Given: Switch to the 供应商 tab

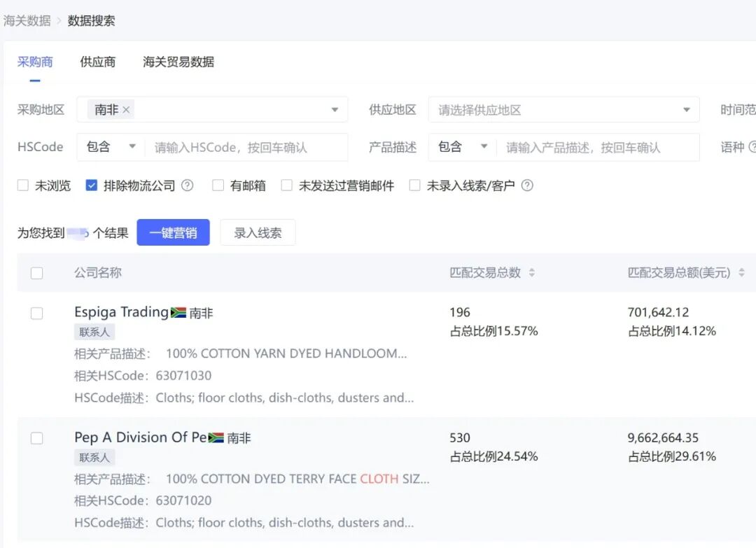Looking at the screenshot, I should (x=97, y=62).
